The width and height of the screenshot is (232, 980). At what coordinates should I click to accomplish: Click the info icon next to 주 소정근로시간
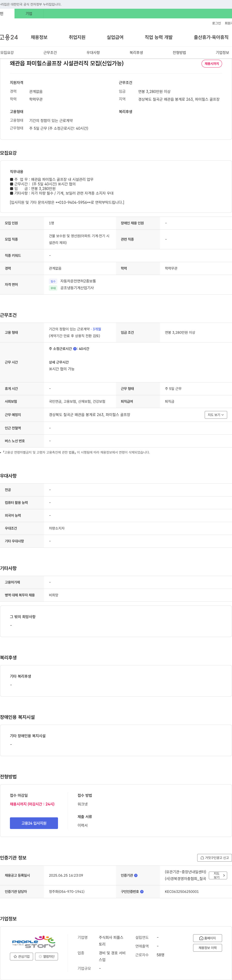click(75, 349)
